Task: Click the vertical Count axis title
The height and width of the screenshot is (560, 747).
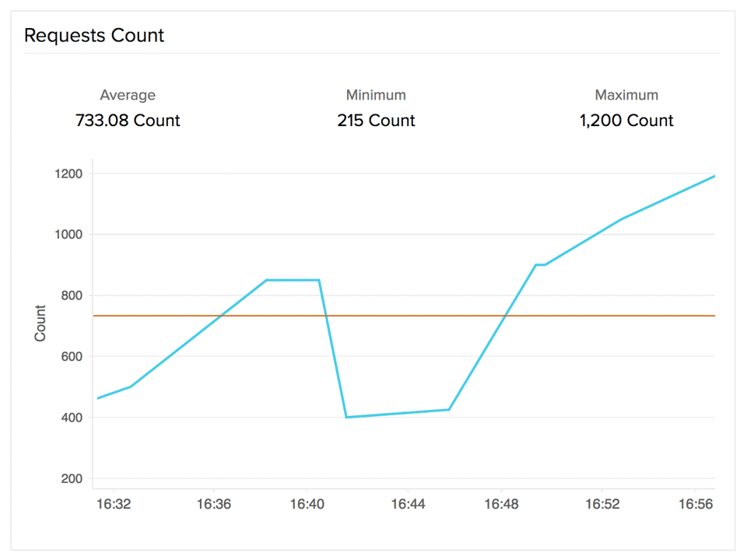Action: coord(40,323)
